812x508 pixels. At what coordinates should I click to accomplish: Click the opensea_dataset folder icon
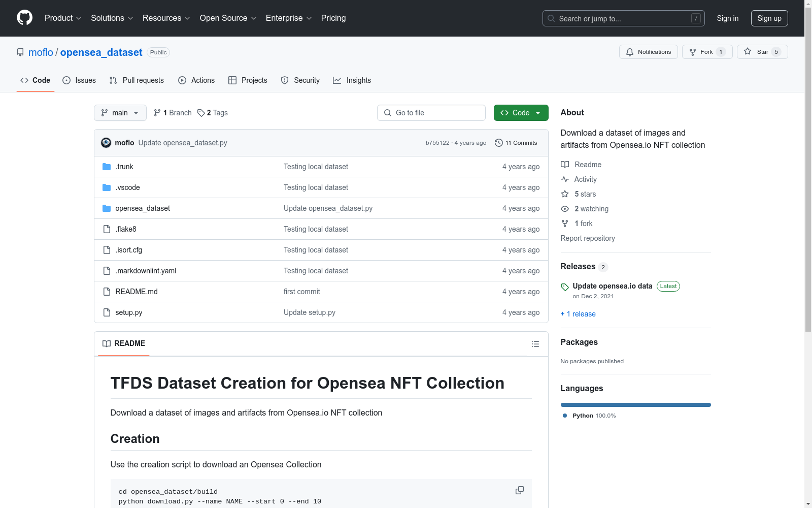pos(107,208)
